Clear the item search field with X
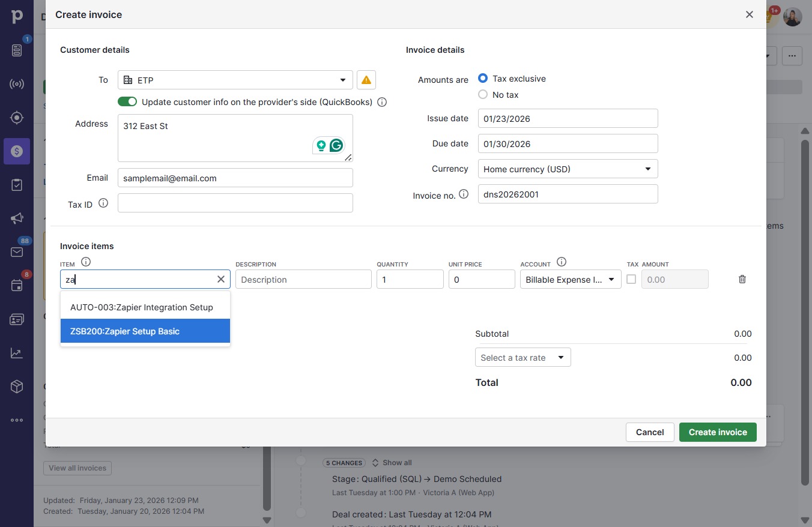 [x=221, y=279]
